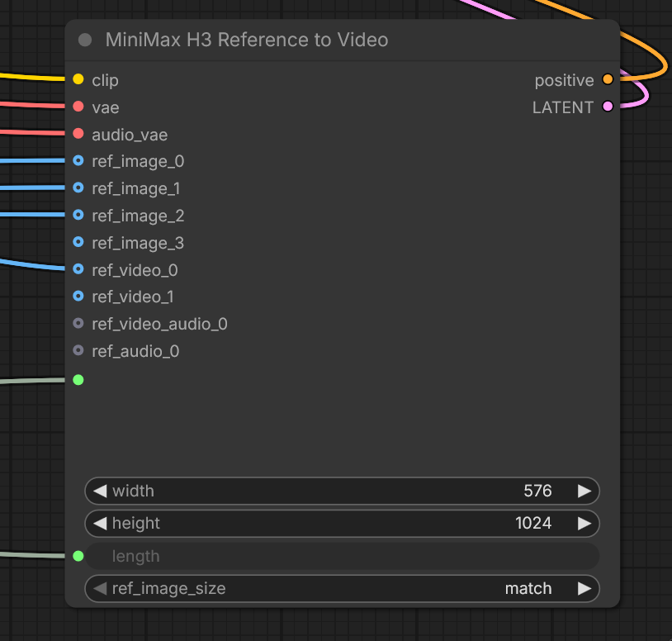Click the clip input label

105,81
